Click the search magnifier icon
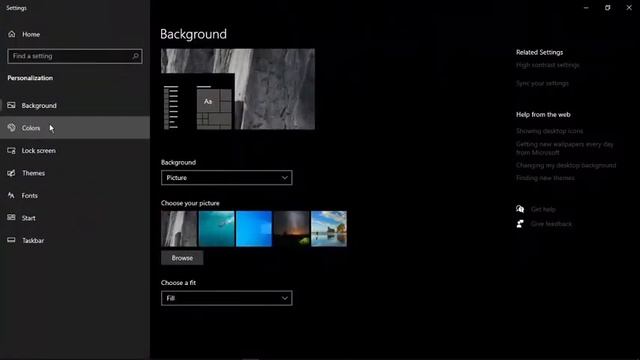Image resolution: width=640 pixels, height=360 pixels. [x=136, y=56]
